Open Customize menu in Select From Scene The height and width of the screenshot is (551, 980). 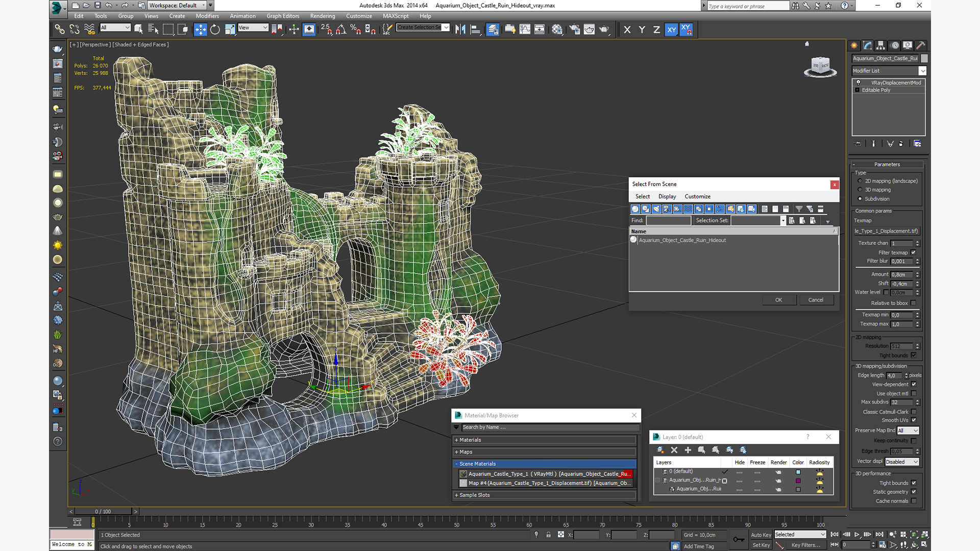click(697, 196)
